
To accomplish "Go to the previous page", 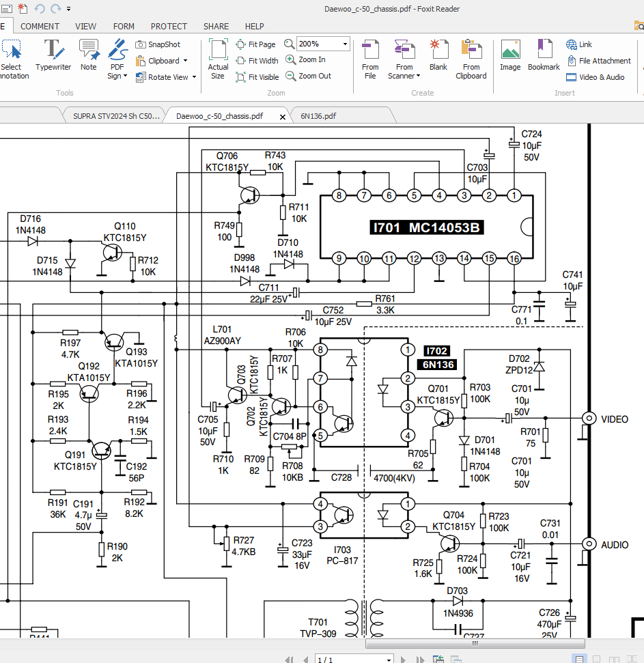I will pos(305,659).
